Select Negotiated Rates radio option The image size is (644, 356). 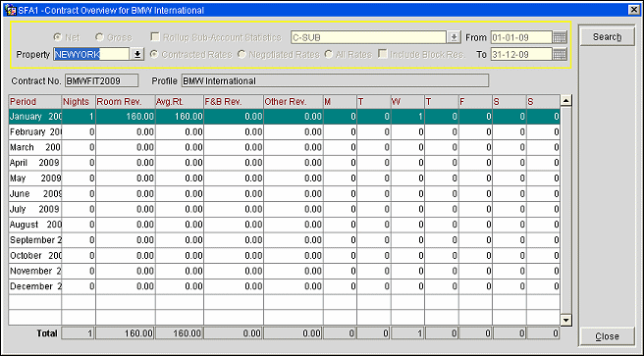[x=241, y=54]
